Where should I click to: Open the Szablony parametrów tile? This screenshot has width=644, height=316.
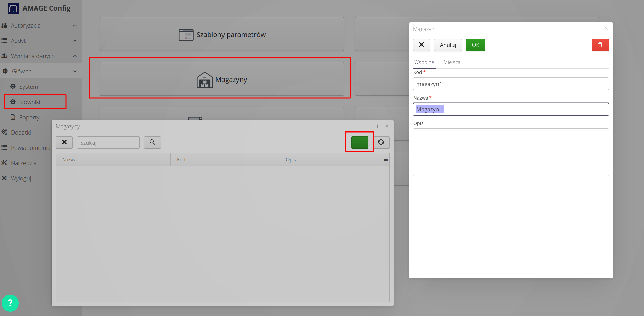pyautogui.click(x=222, y=34)
